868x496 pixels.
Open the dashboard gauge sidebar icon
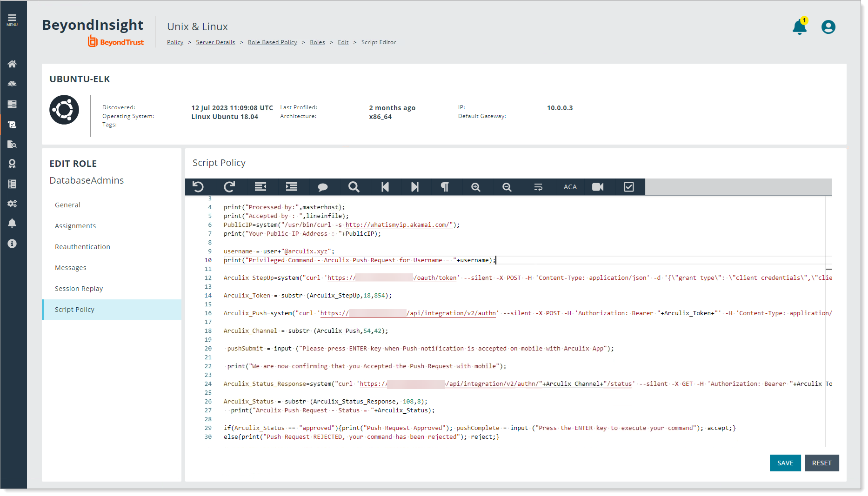click(x=12, y=84)
